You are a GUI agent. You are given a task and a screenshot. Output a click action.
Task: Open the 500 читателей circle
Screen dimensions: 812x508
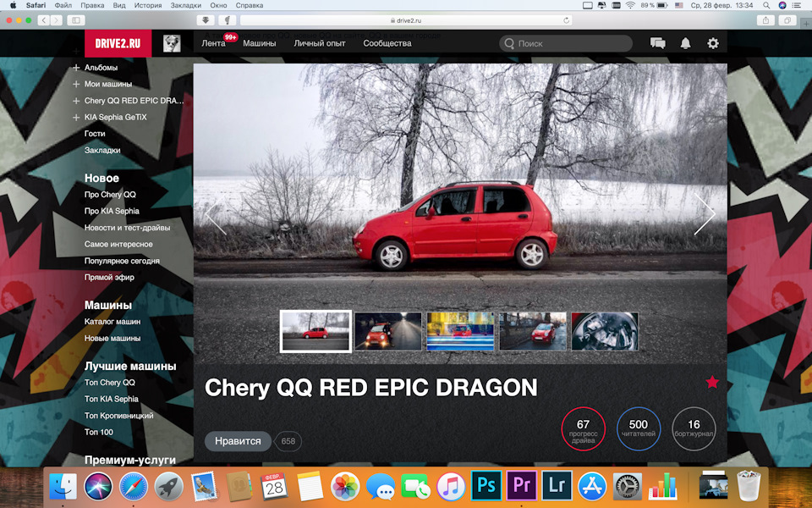click(x=639, y=429)
